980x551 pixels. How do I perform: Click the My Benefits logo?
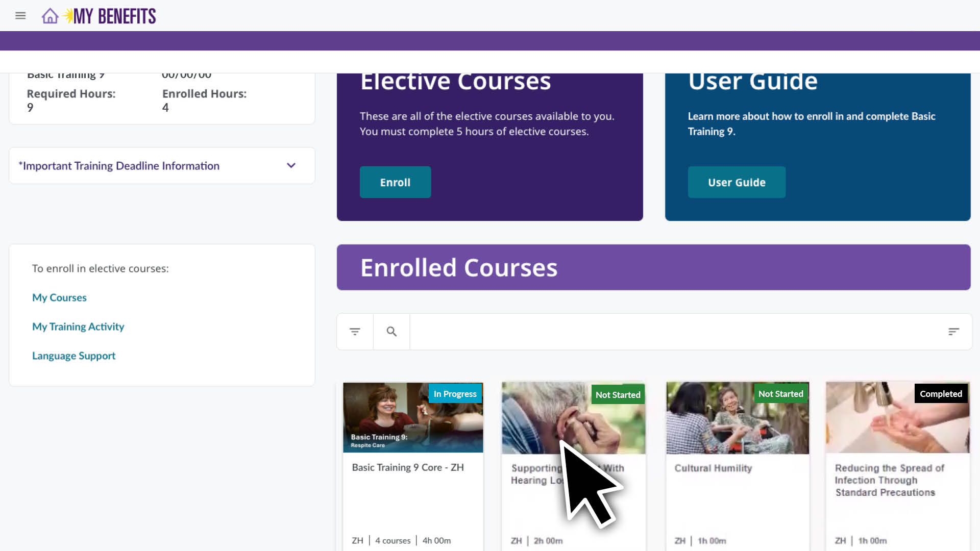[113, 16]
